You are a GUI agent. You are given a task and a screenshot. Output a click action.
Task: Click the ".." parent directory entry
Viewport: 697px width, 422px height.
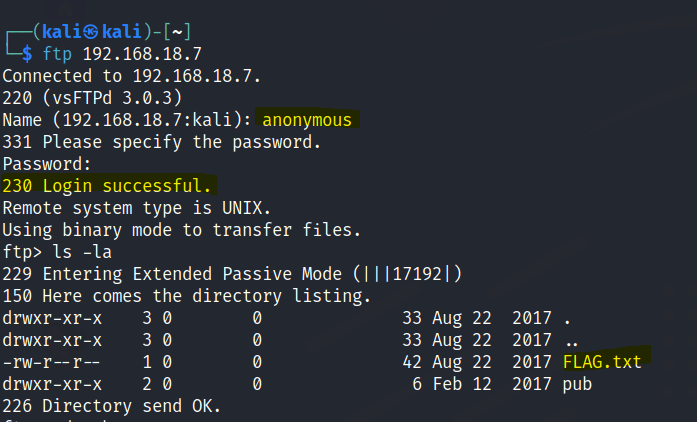point(572,340)
